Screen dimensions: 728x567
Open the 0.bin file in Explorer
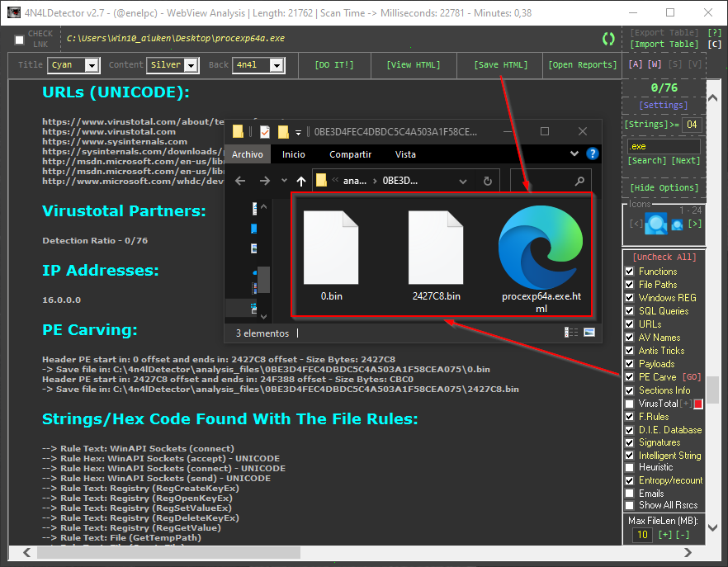point(331,255)
